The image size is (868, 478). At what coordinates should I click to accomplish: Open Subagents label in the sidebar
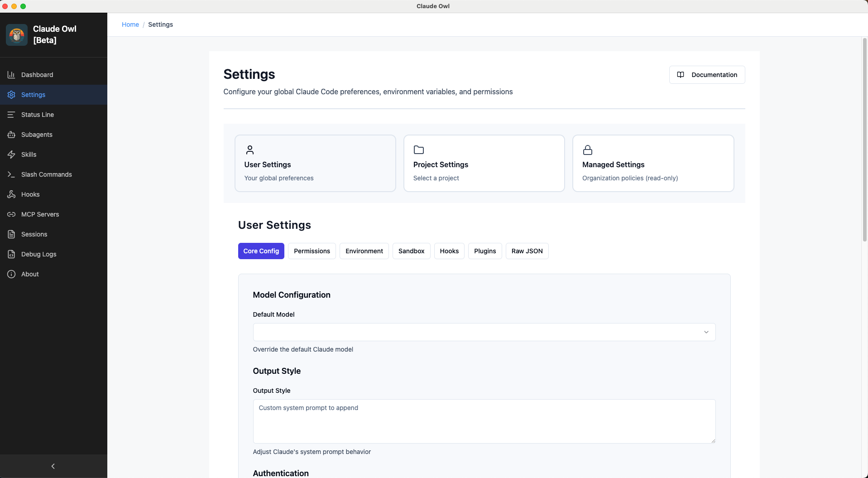[37, 135]
